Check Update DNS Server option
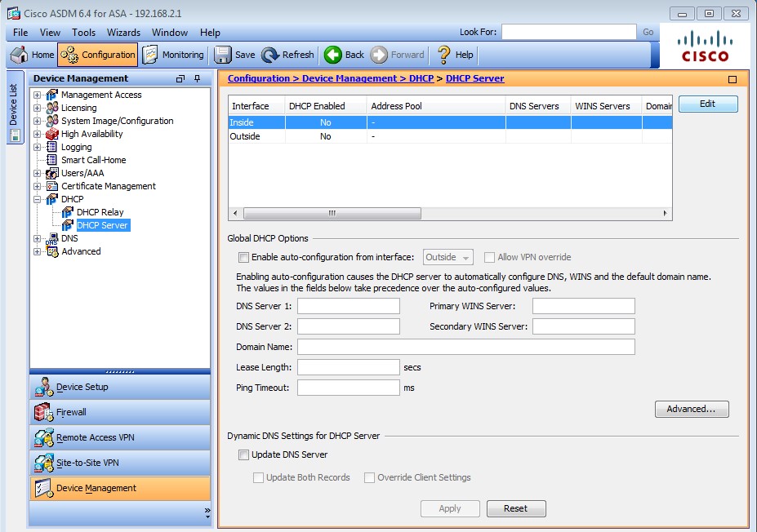 pyautogui.click(x=244, y=454)
